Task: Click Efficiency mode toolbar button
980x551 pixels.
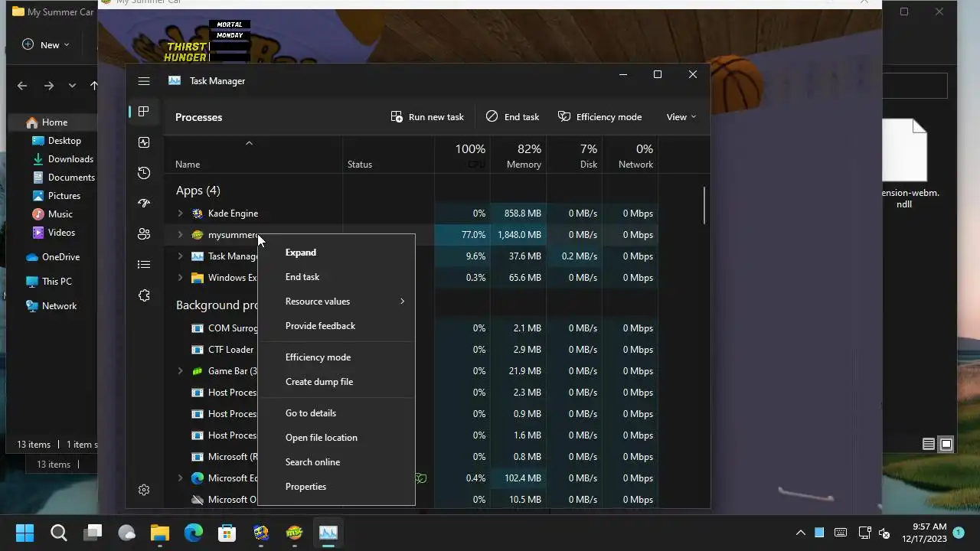Action: coord(599,117)
